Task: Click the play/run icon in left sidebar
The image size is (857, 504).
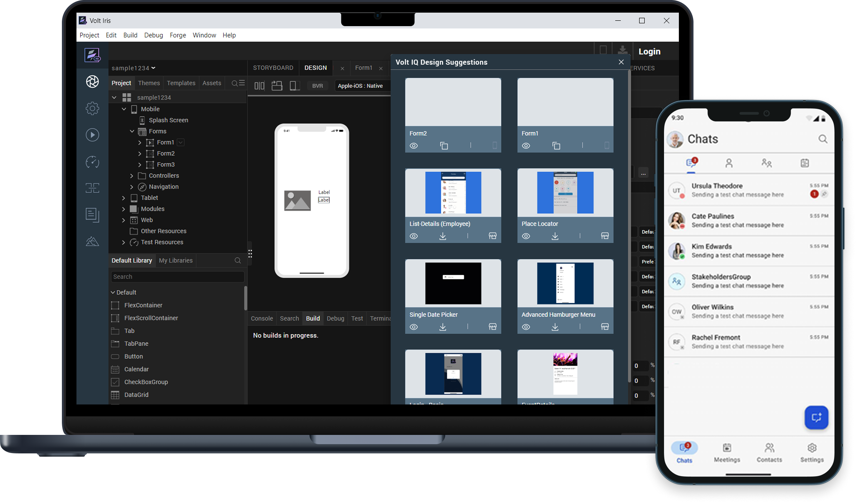Action: [x=92, y=135]
